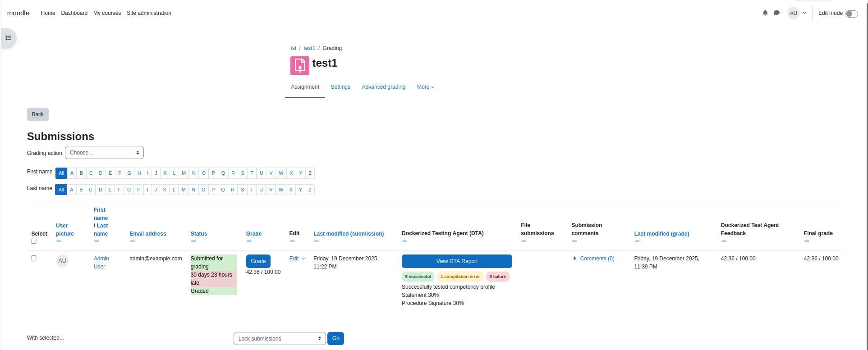
Task: Filter First name by letter M
Action: pos(184,173)
